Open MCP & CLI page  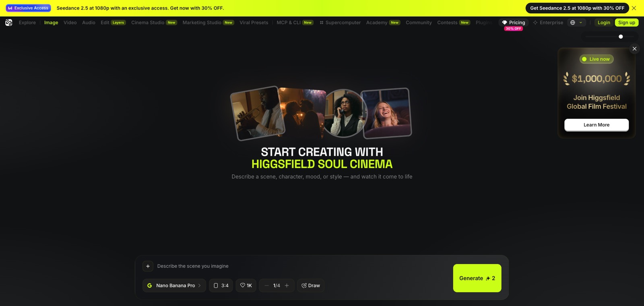coord(295,23)
